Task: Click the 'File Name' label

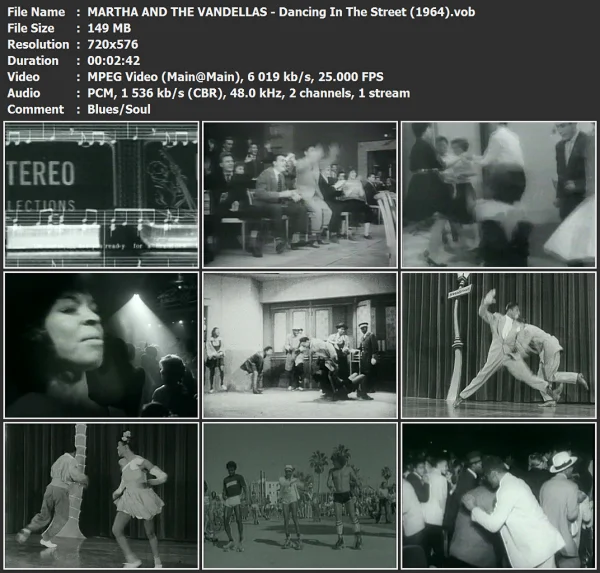Action: [x=36, y=12]
